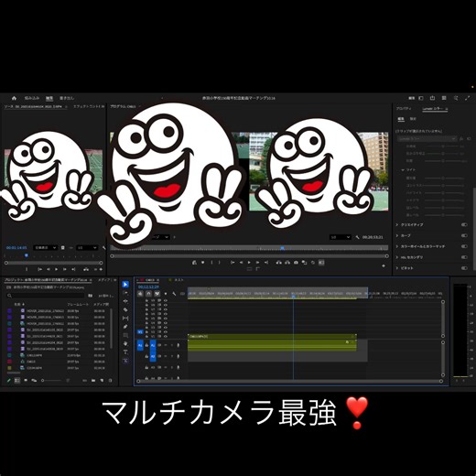Go to the Home screen icon
476x476 pixels.
pos(14,98)
